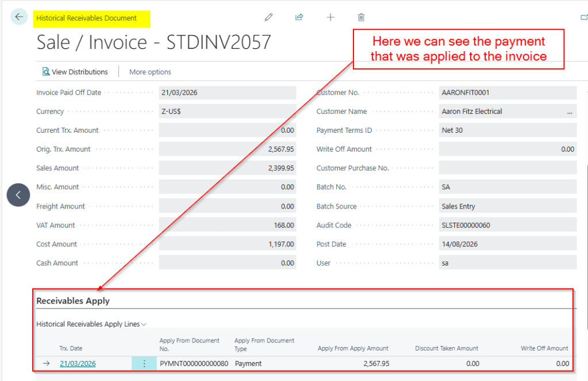Click the Apply From Apply Amount column header

pyautogui.click(x=353, y=348)
